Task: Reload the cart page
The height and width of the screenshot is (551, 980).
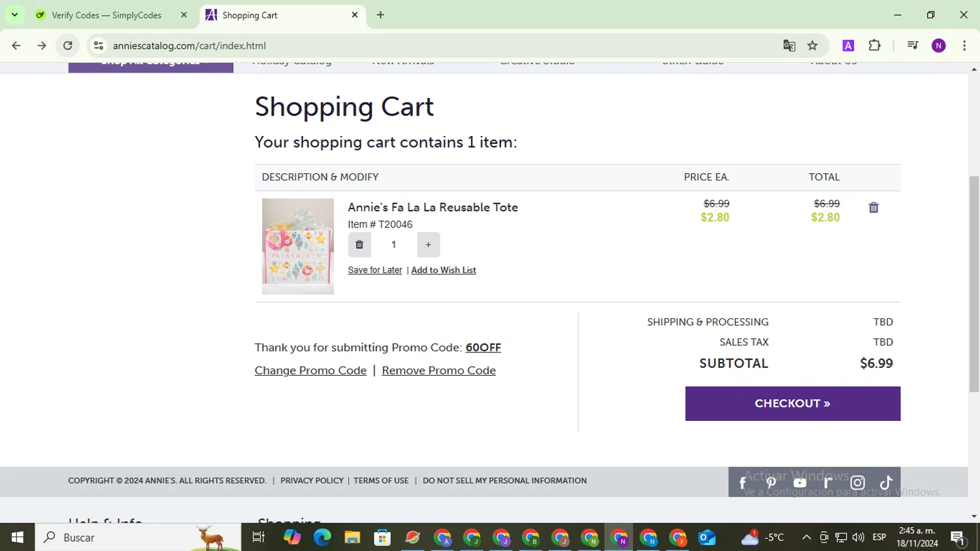Action: pyautogui.click(x=68, y=46)
